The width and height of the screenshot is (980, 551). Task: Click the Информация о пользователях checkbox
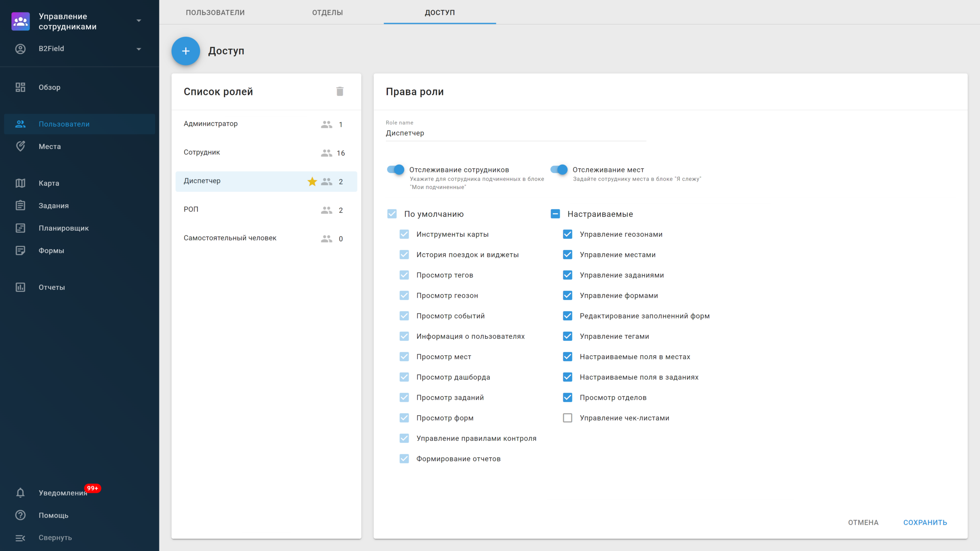pyautogui.click(x=404, y=336)
